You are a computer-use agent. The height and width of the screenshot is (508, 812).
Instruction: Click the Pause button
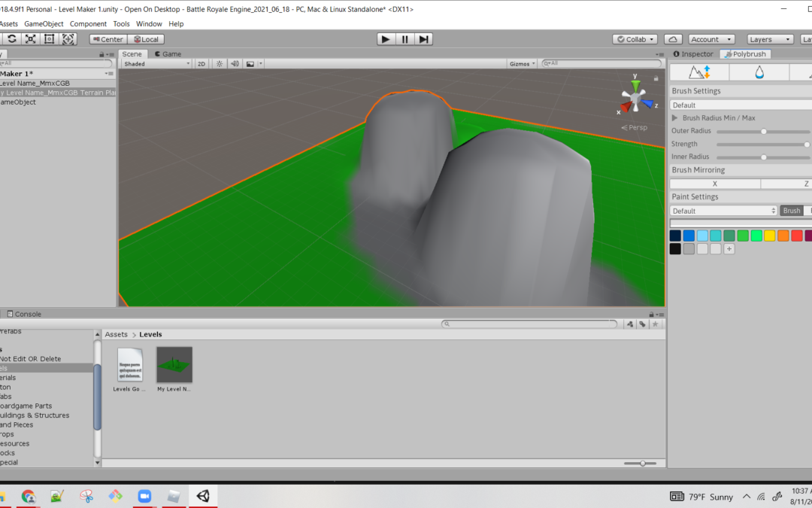404,39
